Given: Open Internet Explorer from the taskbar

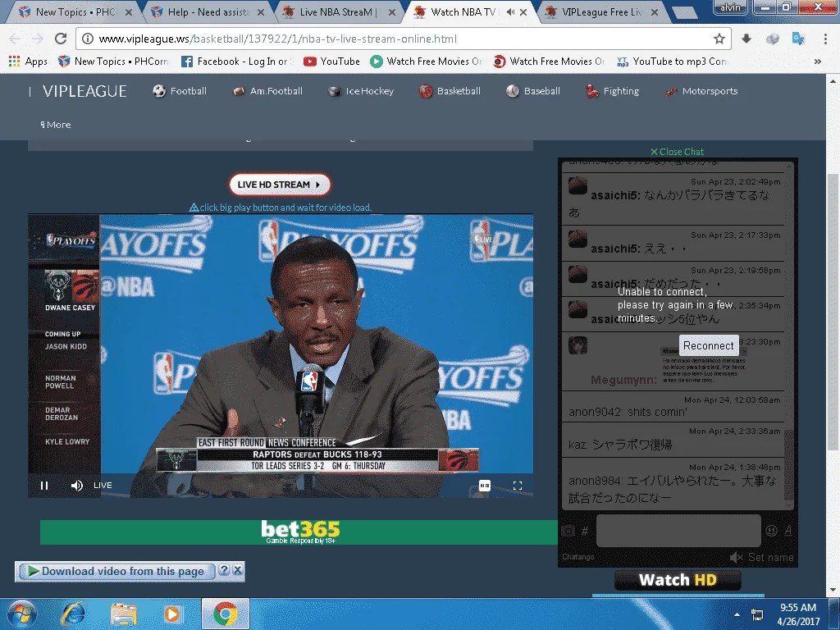Looking at the screenshot, I should [73, 614].
